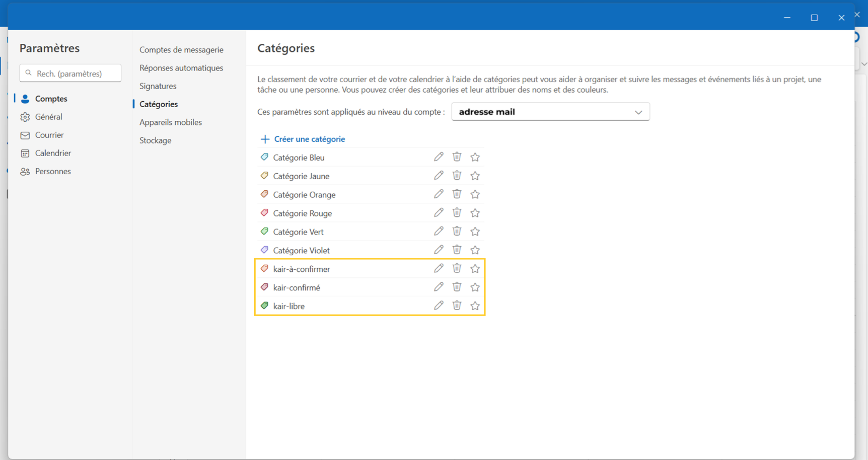868x460 pixels.
Task: Click the red tag of Catégorie Rouge
Action: [x=264, y=213]
